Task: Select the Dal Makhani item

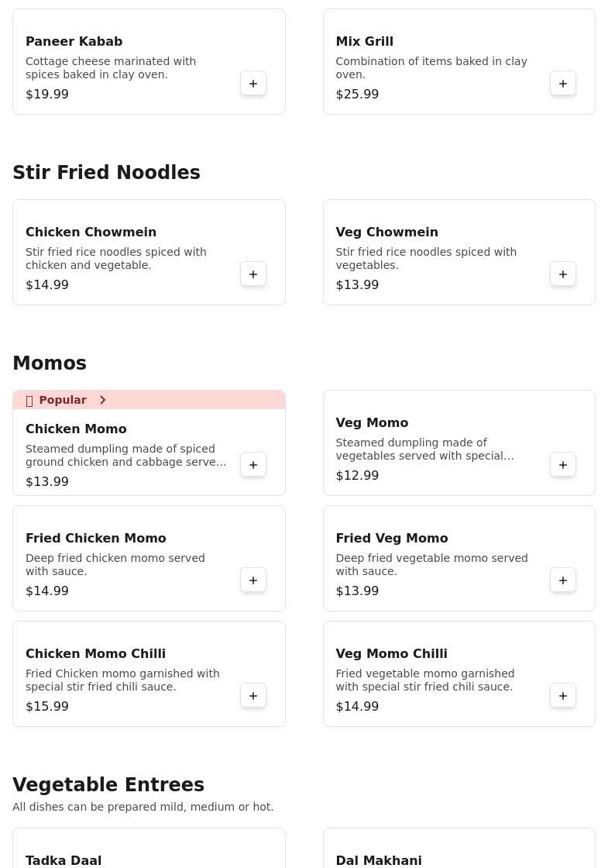Action: tap(379, 860)
